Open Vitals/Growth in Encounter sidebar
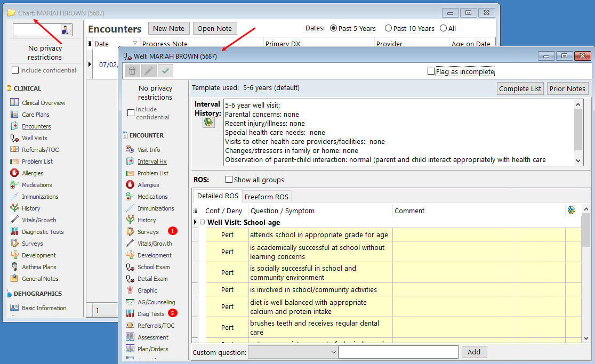The width and height of the screenshot is (595, 364). (155, 244)
